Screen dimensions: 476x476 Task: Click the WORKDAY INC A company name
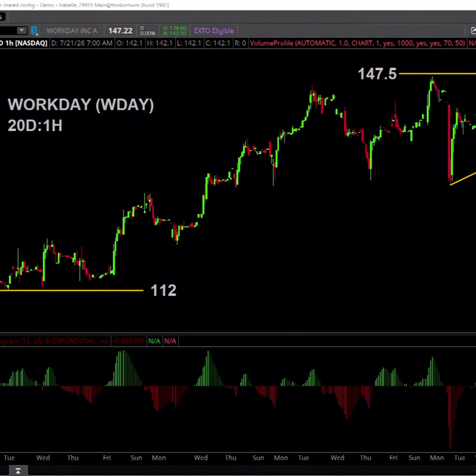72,31
